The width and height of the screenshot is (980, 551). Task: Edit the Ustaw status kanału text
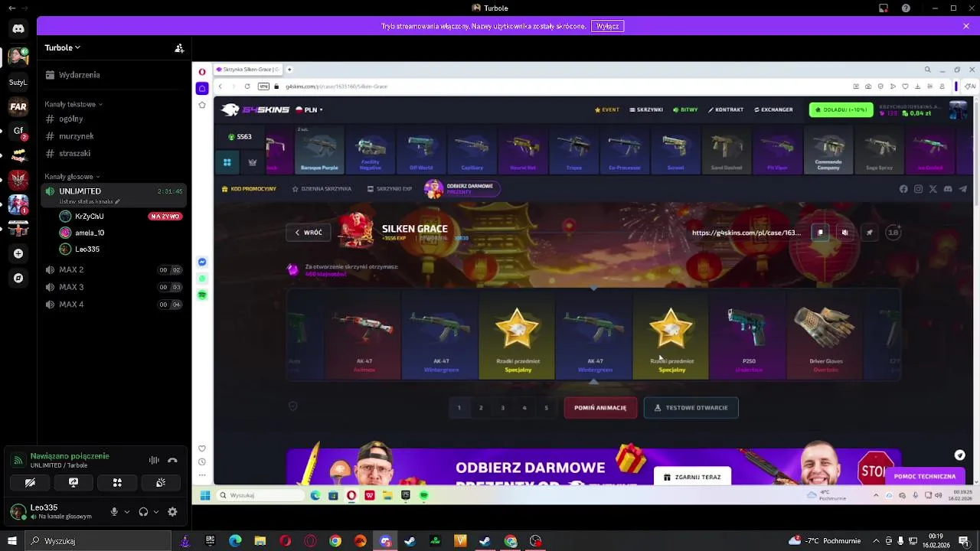click(x=88, y=201)
